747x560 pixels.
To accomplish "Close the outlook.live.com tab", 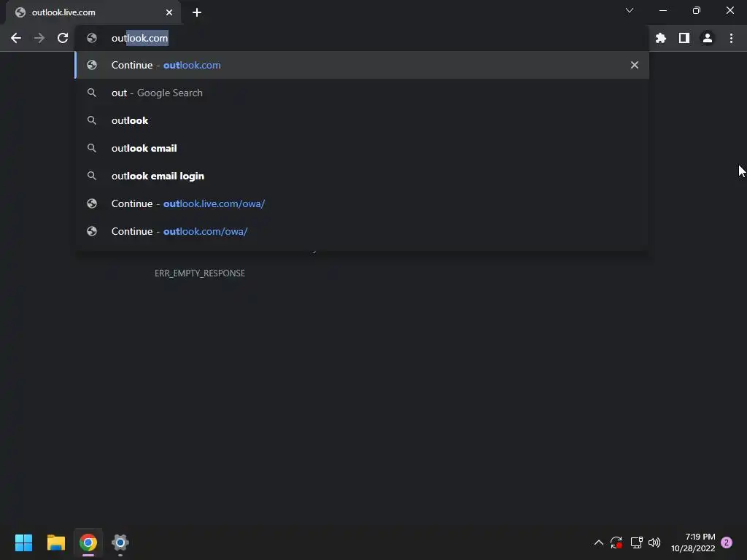I will click(x=169, y=12).
